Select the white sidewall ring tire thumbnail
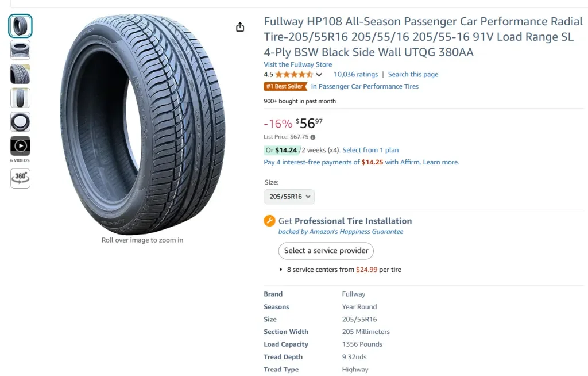The width and height of the screenshot is (588, 376). pos(20,122)
